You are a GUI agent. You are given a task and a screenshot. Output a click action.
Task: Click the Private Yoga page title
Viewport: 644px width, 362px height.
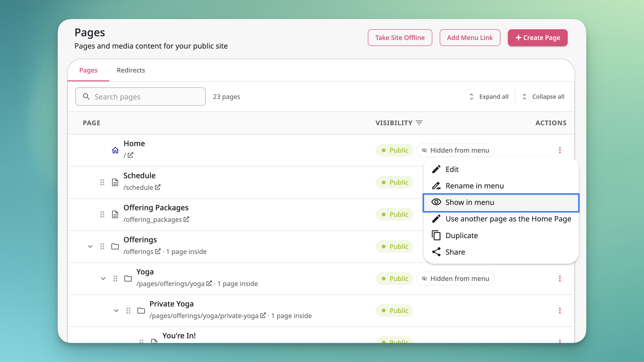[171, 304]
